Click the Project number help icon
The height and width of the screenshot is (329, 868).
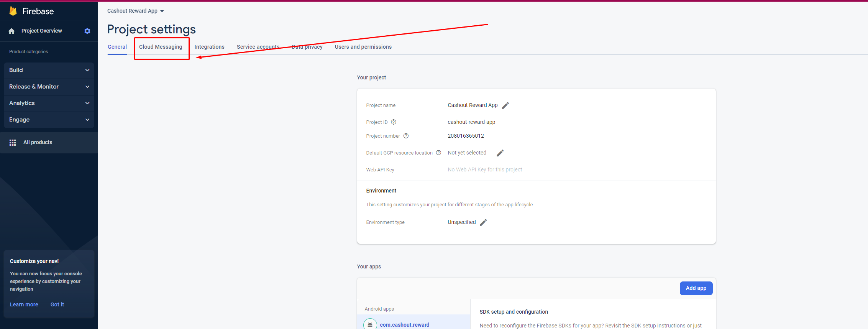coord(406,136)
